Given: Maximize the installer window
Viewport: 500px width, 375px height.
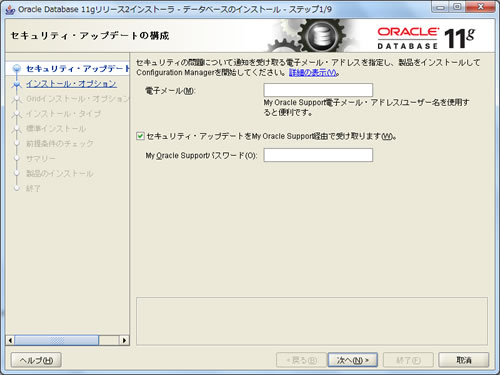Looking at the screenshot, I should tap(457, 7).
